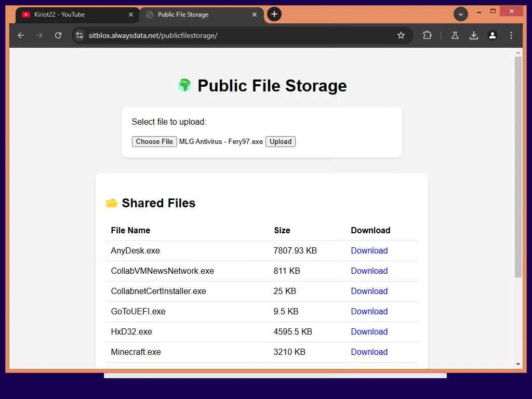Select the CollabnetCertInstaller.exe file name
This screenshot has height=399, width=532.
coord(158,291)
